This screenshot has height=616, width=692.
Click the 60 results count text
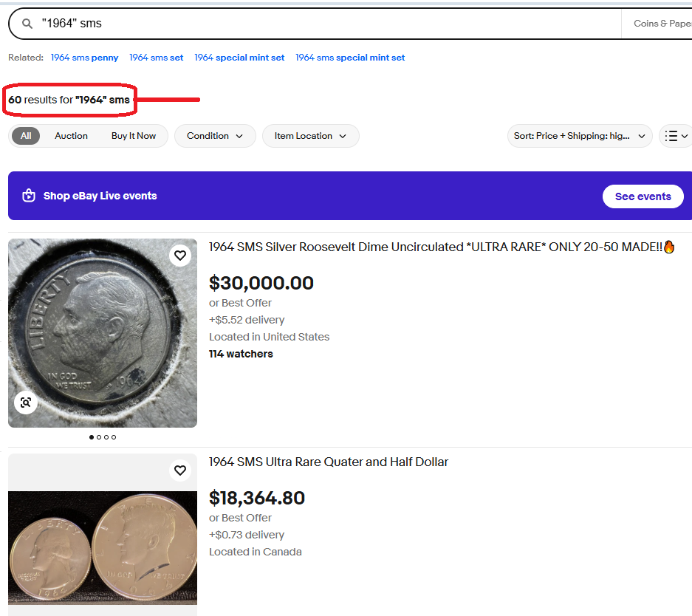click(x=69, y=100)
